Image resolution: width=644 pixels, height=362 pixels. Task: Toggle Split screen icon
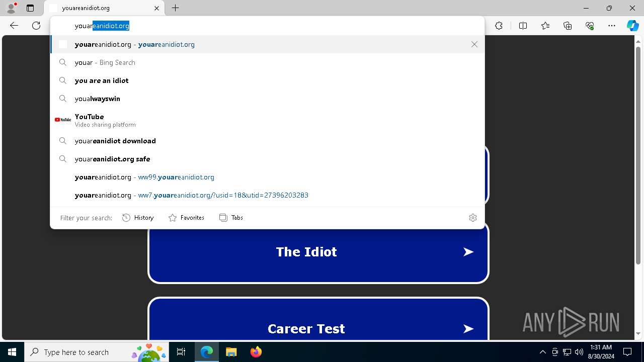523,26
